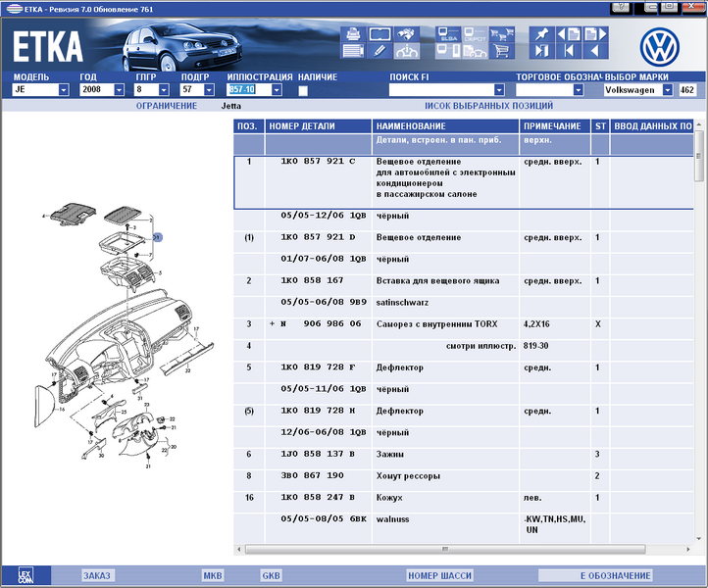
Task: Jump to first with bar-arrow icon
Action: (569, 51)
